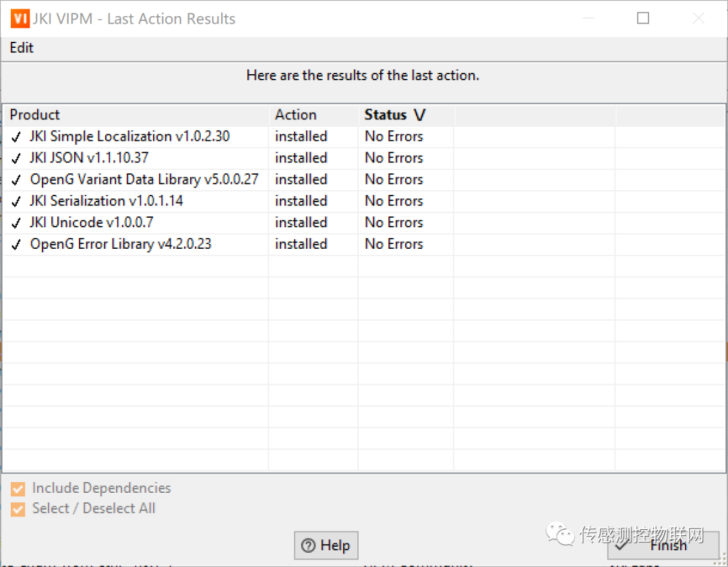The image size is (728, 567).
Task: Maximize the VIPM results window
Action: tap(643, 18)
